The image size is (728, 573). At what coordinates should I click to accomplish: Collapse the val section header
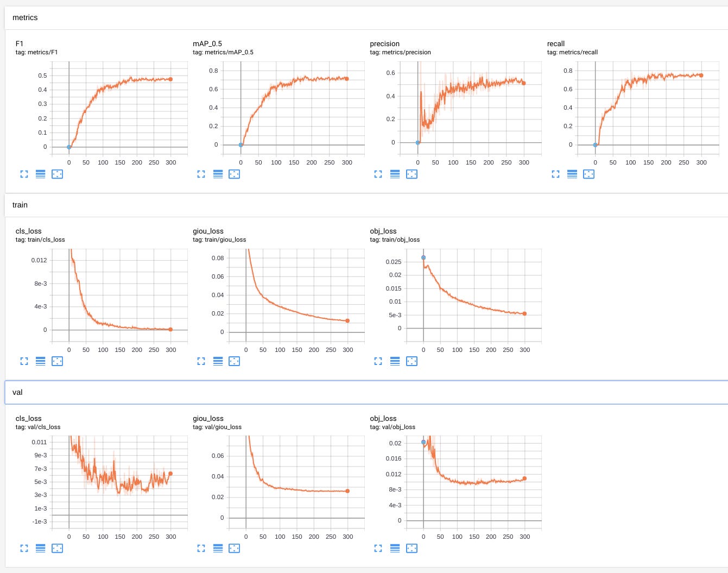pyautogui.click(x=366, y=392)
